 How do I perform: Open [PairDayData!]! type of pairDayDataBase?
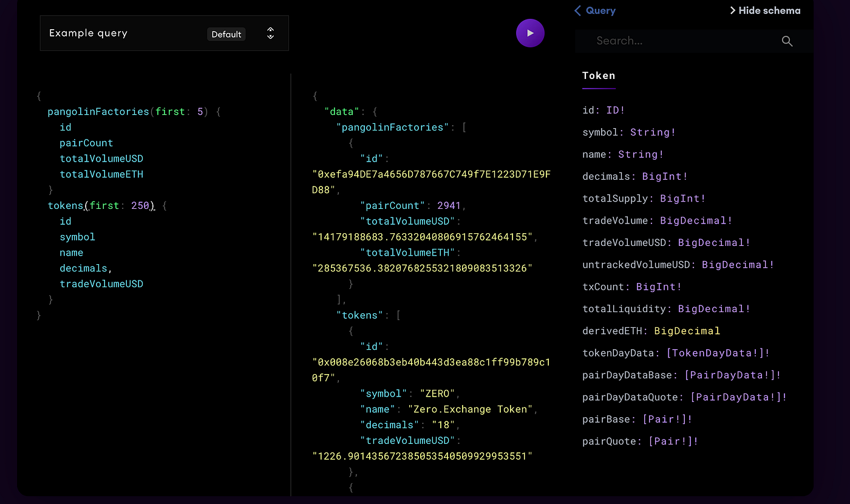coord(732,375)
